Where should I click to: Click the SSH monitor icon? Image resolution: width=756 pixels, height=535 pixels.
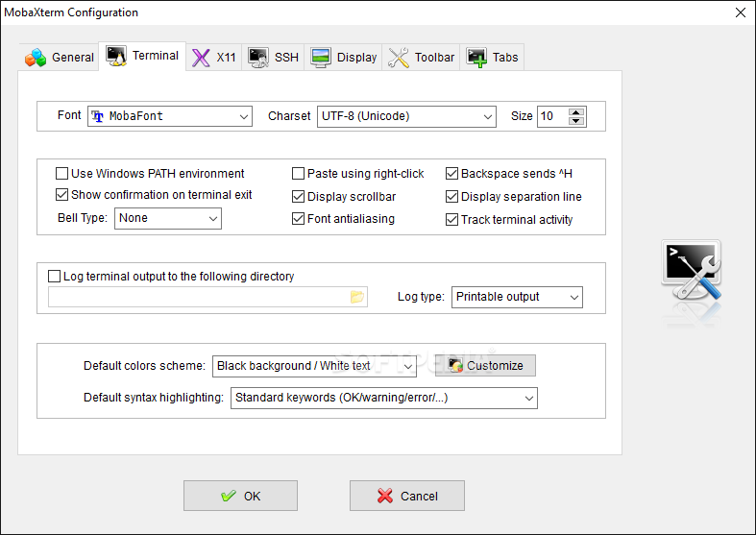tap(258, 58)
